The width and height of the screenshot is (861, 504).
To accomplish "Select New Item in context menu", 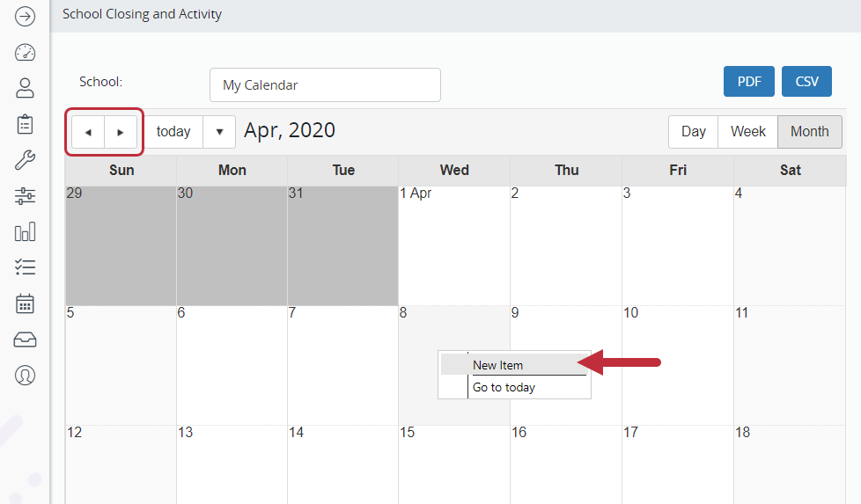I will point(498,365).
